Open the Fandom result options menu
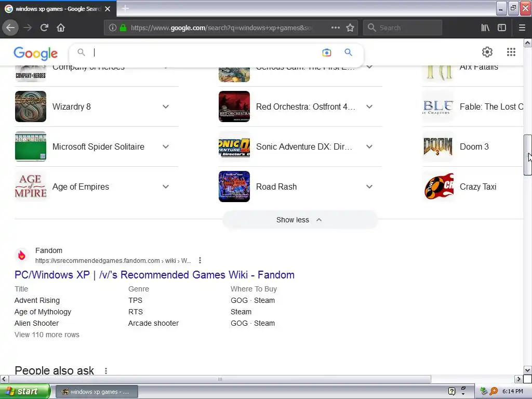The width and height of the screenshot is (532, 399). click(x=200, y=260)
